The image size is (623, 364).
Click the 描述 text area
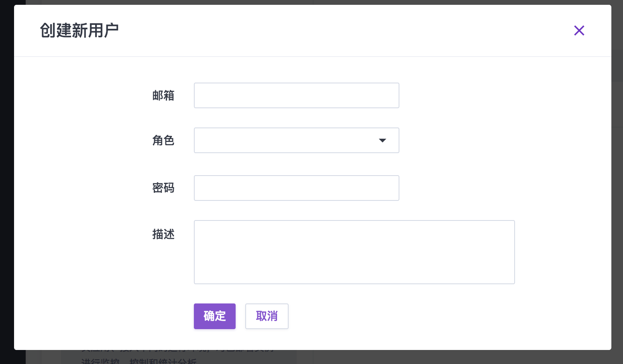(x=354, y=252)
